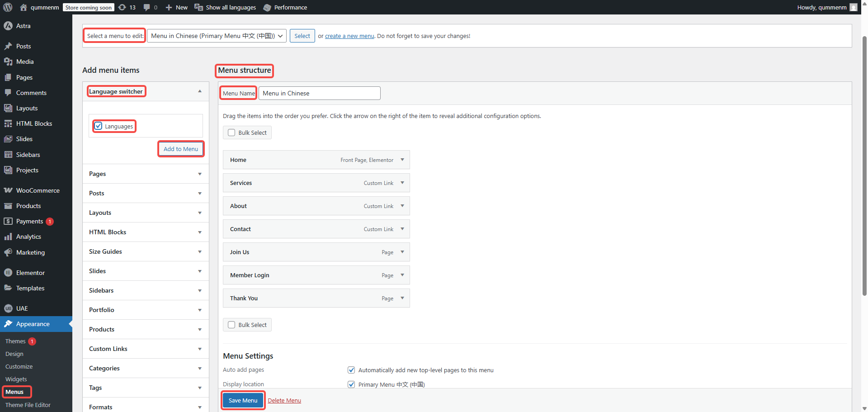This screenshot has height=412, width=868.
Task: Uncheck Automatically add new top-level pages
Action: [x=351, y=370]
